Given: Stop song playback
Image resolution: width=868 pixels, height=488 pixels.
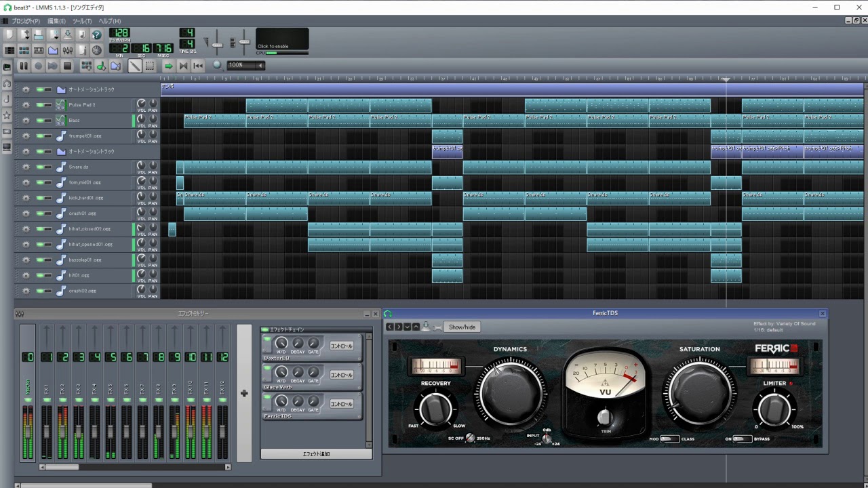Looking at the screenshot, I should [67, 66].
